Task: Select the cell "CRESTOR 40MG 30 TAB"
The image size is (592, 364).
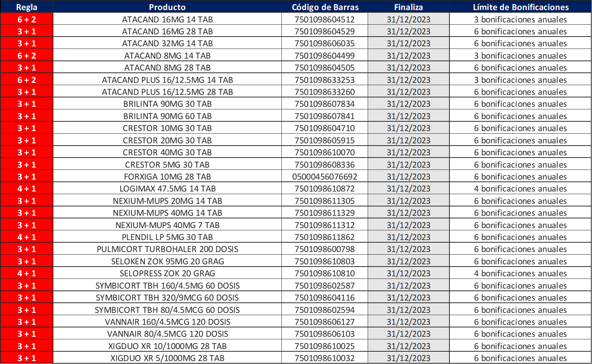Action: click(167, 152)
